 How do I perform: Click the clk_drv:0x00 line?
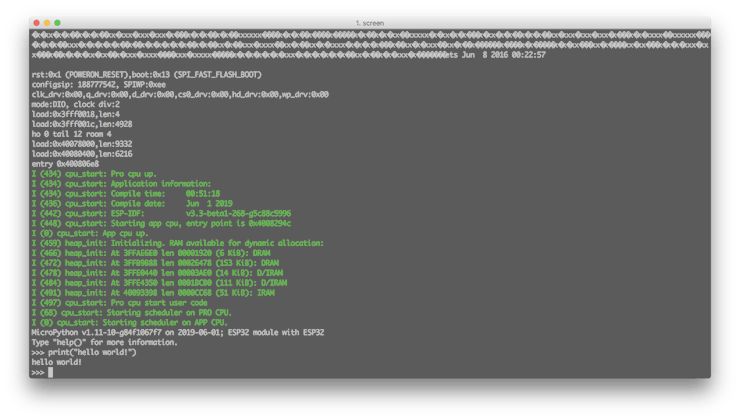click(180, 94)
